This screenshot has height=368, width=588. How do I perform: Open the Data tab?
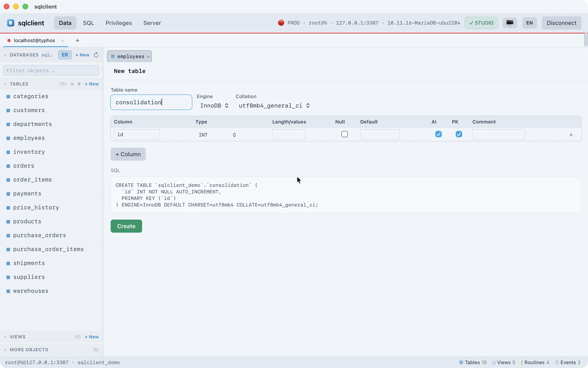coord(65,23)
